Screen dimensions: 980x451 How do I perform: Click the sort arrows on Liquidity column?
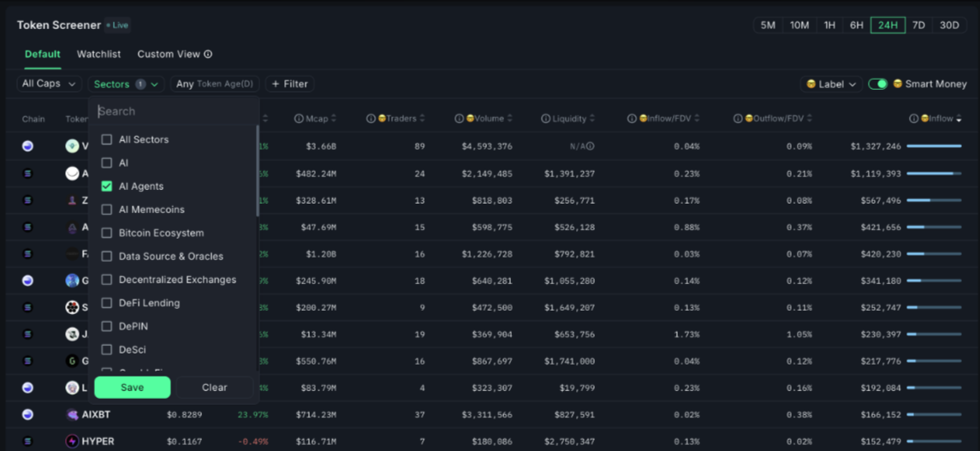click(x=591, y=119)
